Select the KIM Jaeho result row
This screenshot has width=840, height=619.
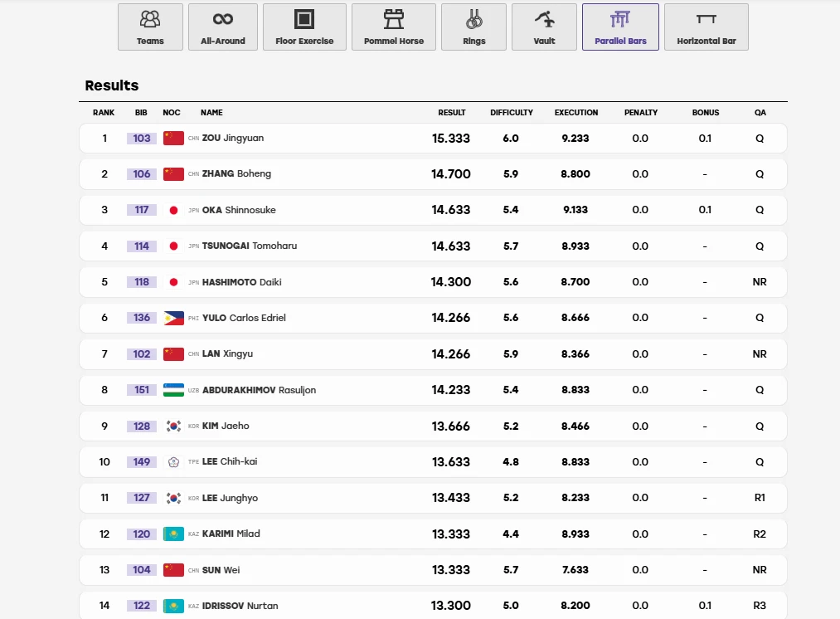click(433, 426)
